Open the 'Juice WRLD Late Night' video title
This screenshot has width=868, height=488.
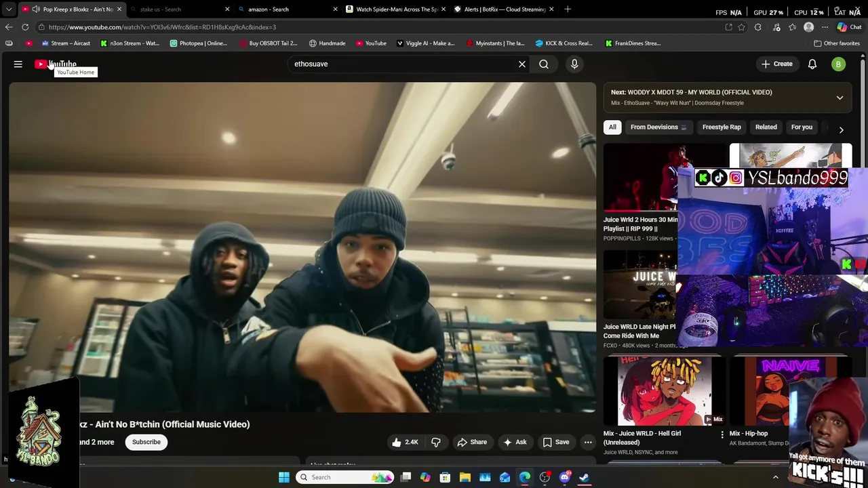pyautogui.click(x=639, y=331)
